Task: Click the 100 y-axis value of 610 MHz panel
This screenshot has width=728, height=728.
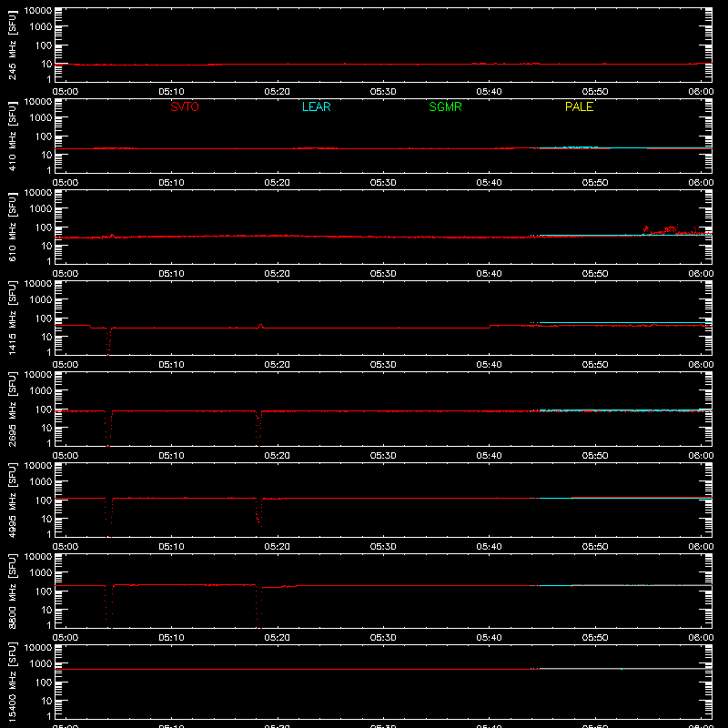Action: pos(44,227)
